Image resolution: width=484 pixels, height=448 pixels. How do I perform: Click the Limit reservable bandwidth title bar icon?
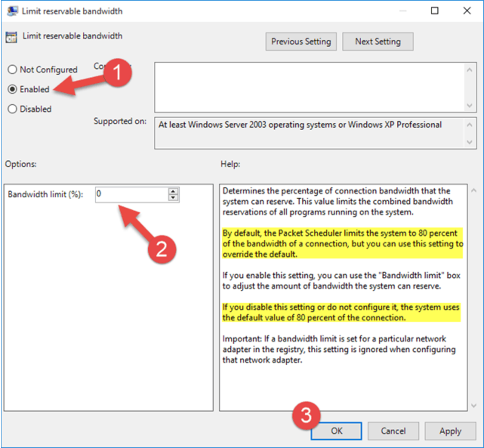pyautogui.click(x=11, y=11)
